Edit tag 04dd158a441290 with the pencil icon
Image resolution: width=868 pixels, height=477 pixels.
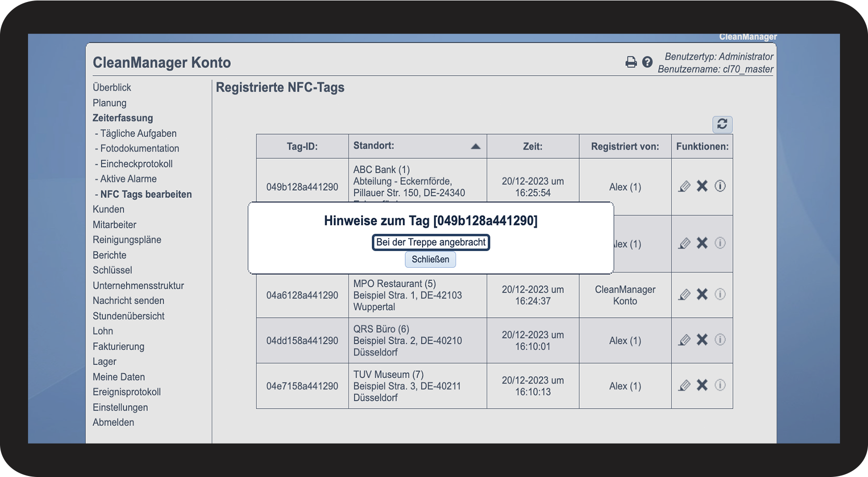tap(684, 340)
